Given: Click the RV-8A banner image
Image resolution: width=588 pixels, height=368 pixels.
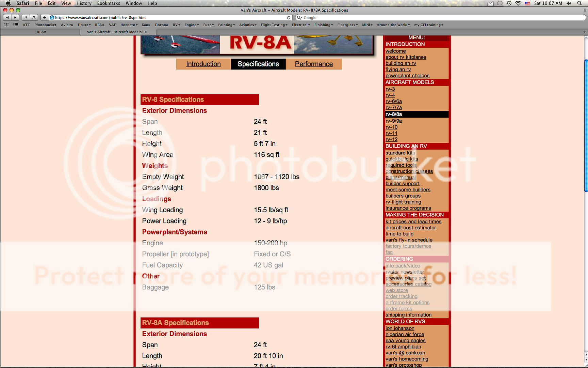Looking at the screenshot, I should coord(257,45).
